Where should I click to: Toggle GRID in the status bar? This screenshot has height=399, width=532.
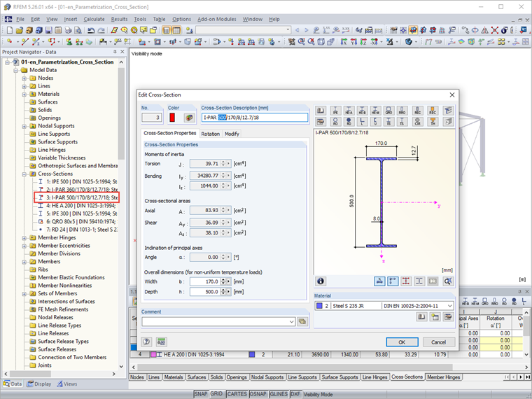click(217, 394)
